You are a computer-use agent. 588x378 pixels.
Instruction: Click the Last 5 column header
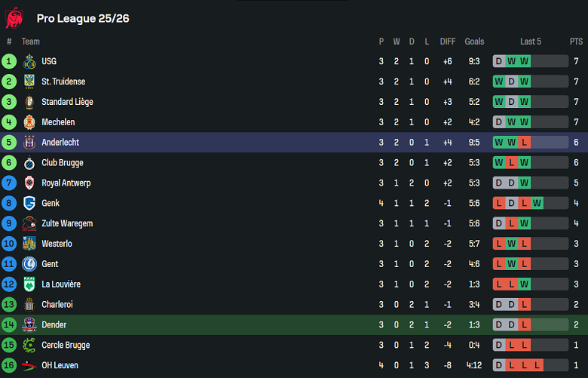pos(530,41)
